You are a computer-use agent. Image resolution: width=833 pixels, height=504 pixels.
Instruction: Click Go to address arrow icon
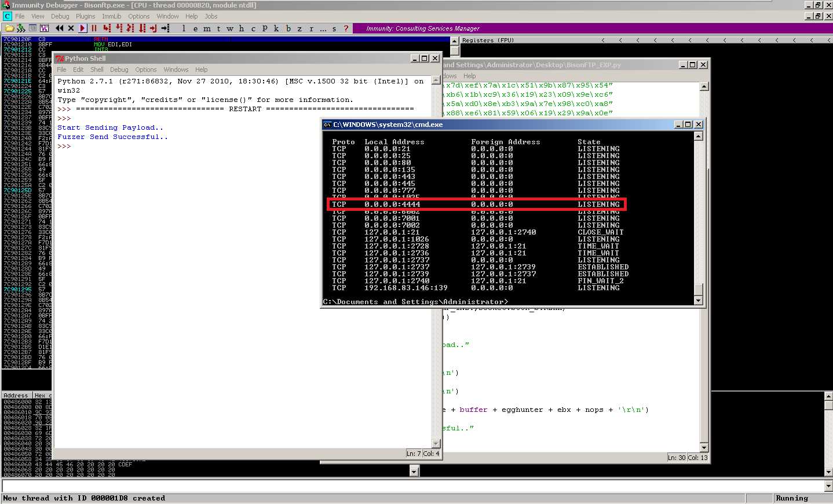[165, 28]
